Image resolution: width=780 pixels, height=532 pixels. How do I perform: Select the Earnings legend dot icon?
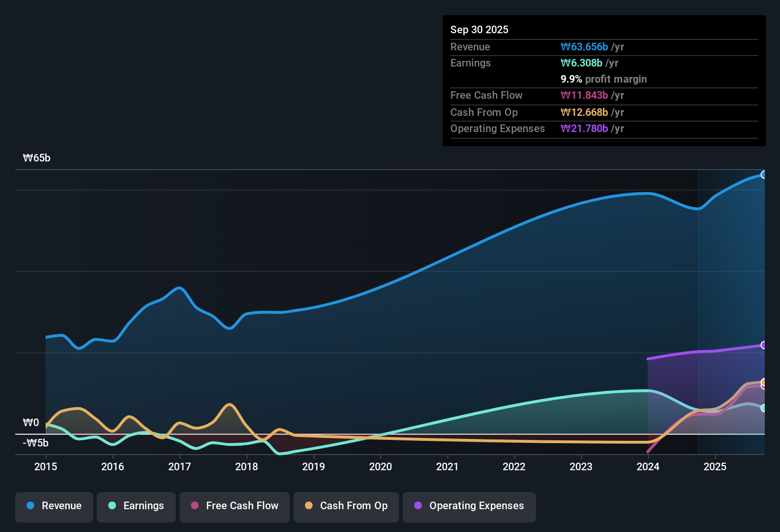pos(112,506)
